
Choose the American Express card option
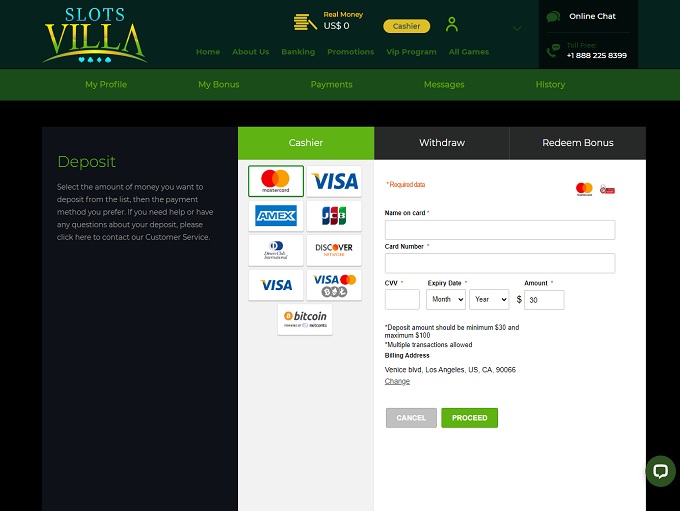click(276, 216)
